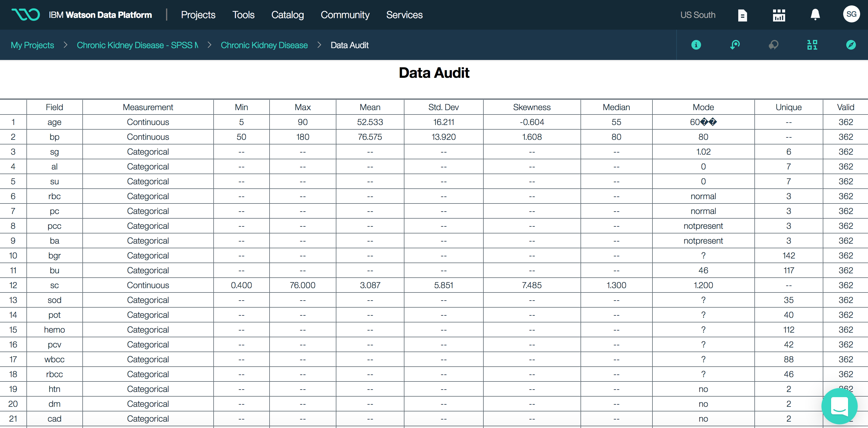Go to My Projects breadcrumb
The width and height of the screenshot is (868, 428).
click(x=32, y=45)
